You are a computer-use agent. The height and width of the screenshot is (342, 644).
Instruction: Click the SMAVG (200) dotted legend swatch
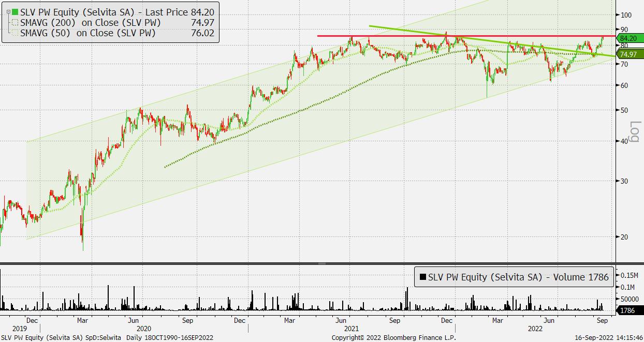point(14,22)
